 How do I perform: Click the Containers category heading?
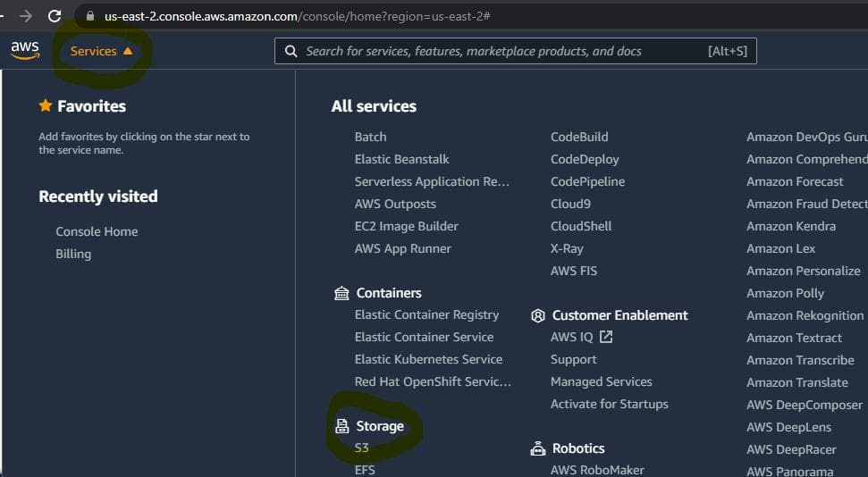pyautogui.click(x=389, y=293)
